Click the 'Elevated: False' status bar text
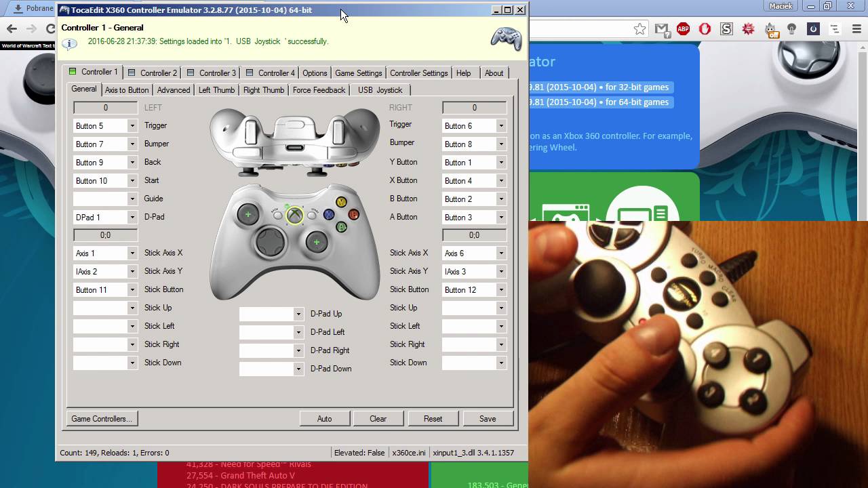 pos(359,453)
